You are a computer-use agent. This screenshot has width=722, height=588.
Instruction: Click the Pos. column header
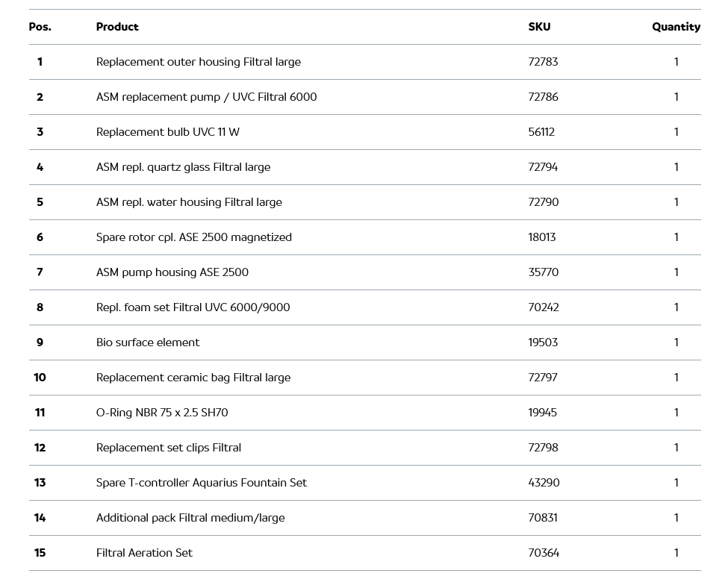point(40,27)
